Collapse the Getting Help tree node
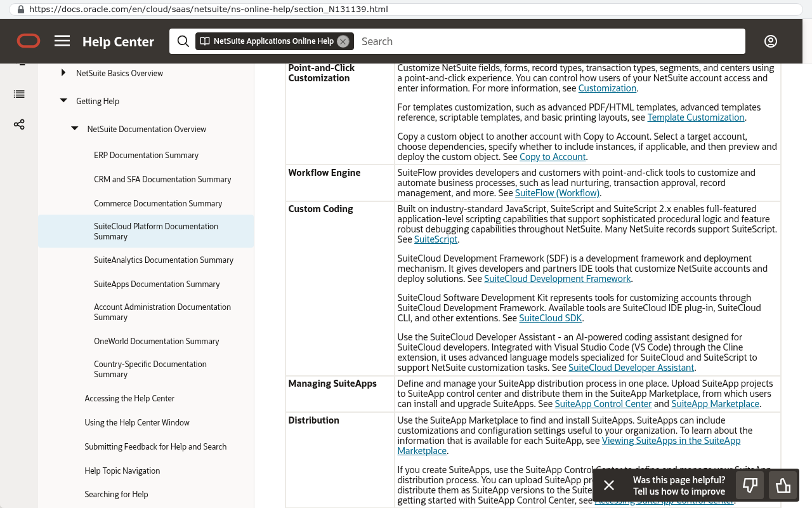 pyautogui.click(x=63, y=101)
